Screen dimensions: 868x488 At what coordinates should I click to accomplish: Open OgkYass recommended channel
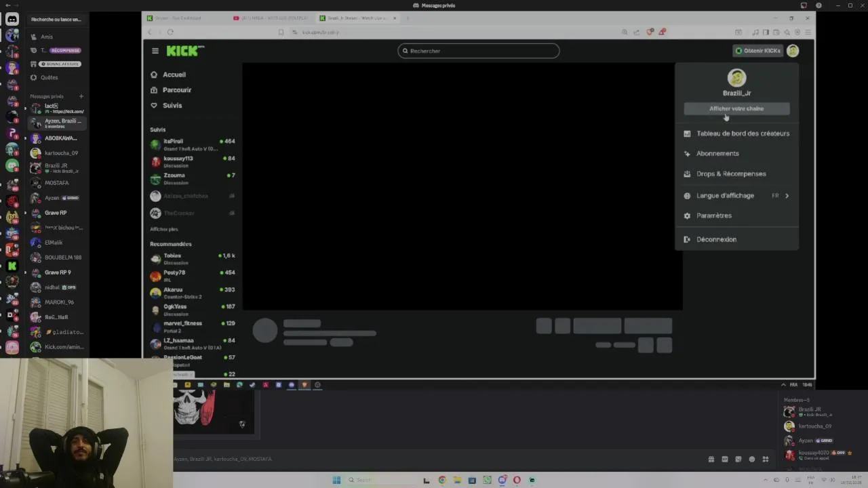[193, 309]
